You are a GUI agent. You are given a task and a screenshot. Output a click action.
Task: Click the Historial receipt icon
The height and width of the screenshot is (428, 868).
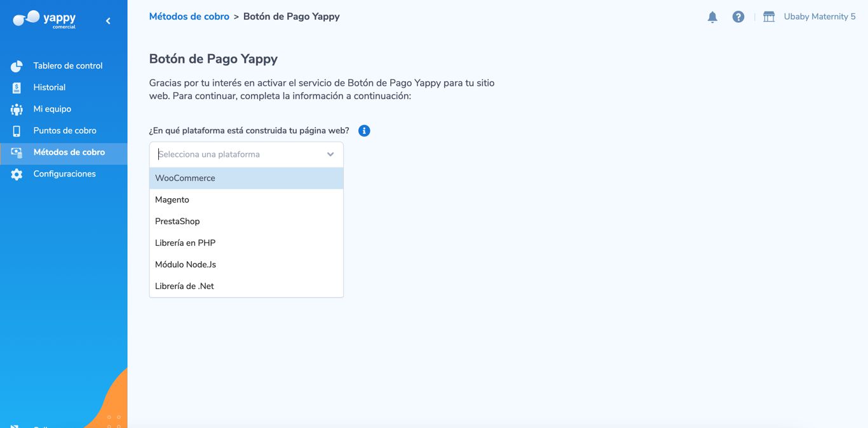click(17, 88)
